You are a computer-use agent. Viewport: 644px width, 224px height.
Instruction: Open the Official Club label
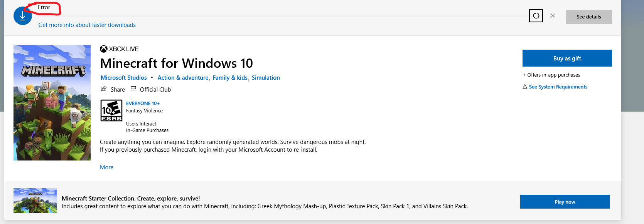pyautogui.click(x=155, y=90)
